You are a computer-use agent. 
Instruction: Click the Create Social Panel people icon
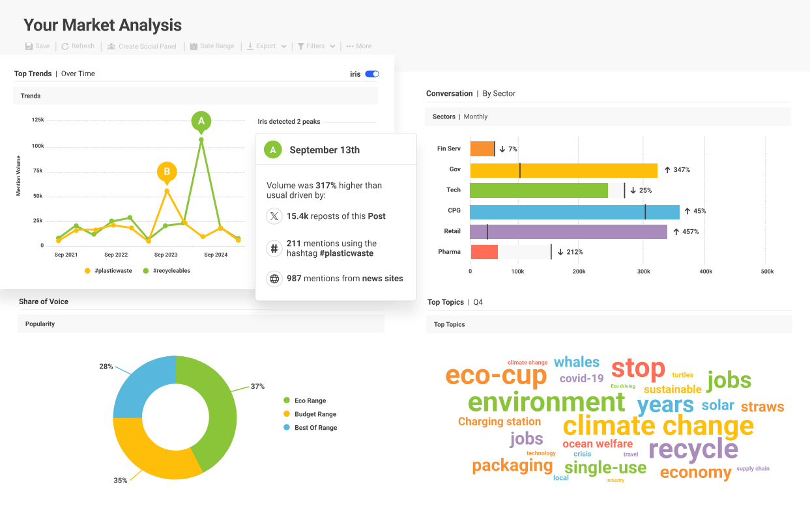tap(111, 46)
